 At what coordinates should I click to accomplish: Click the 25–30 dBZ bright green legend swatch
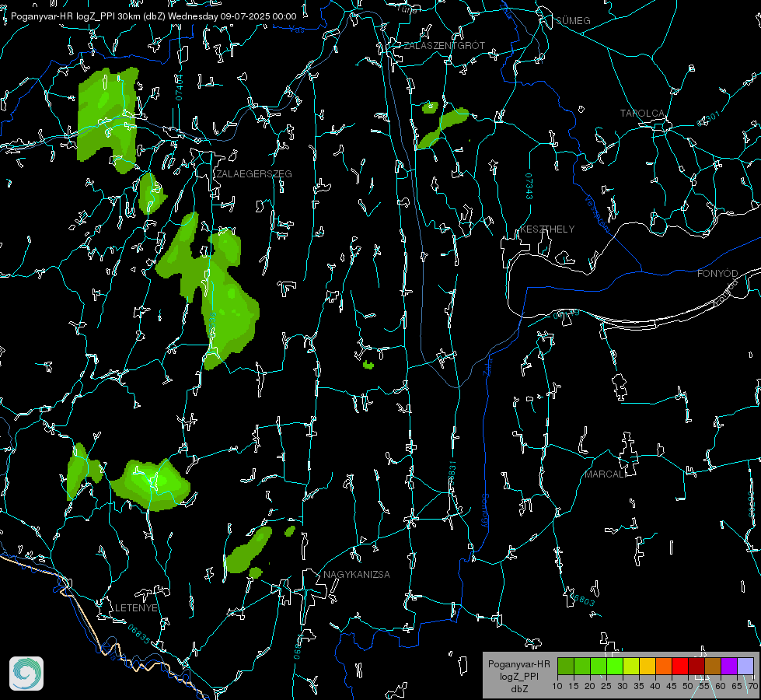point(615,666)
